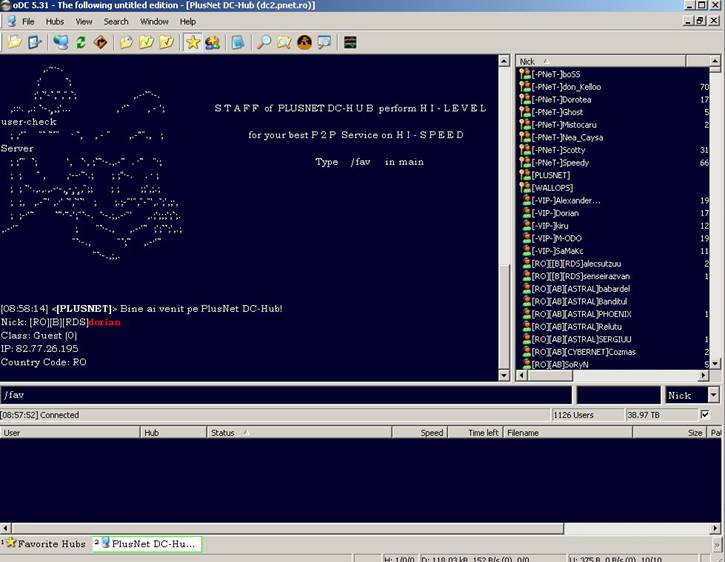
Task: Click the Favorite Hubs star icon
Action: click(x=192, y=42)
